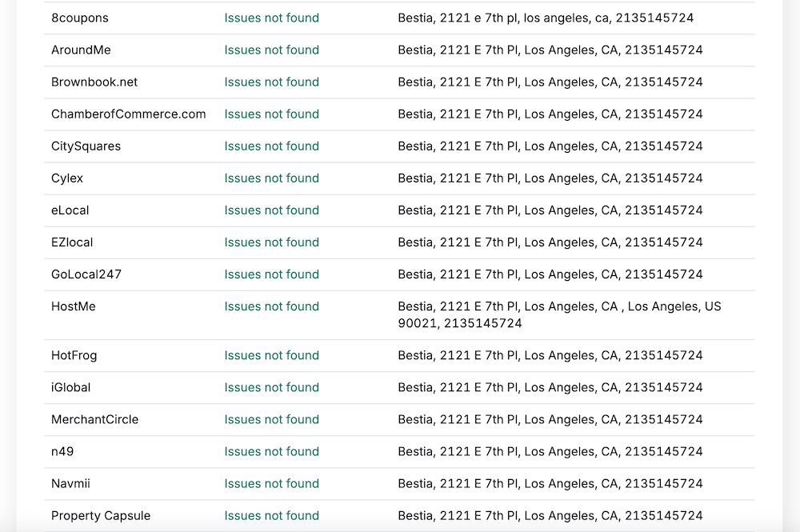Click the EZlocal directory name
This screenshot has height=532, width=800.
click(x=72, y=242)
